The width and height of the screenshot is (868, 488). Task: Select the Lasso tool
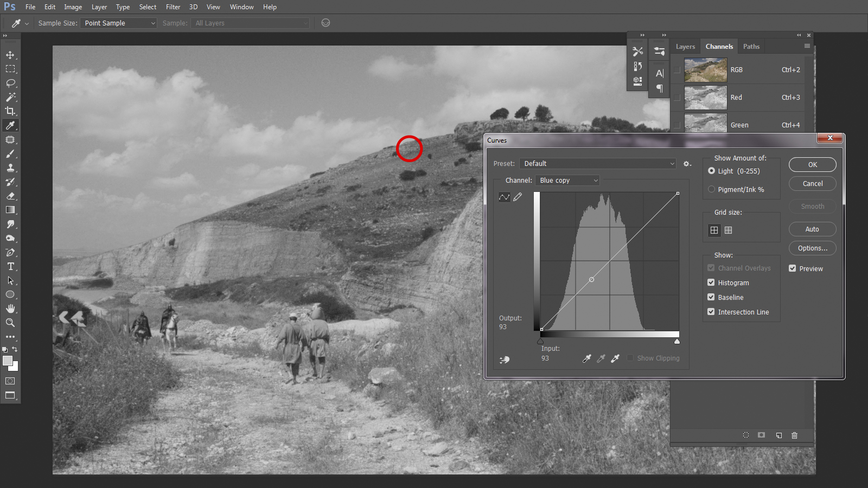(10, 83)
